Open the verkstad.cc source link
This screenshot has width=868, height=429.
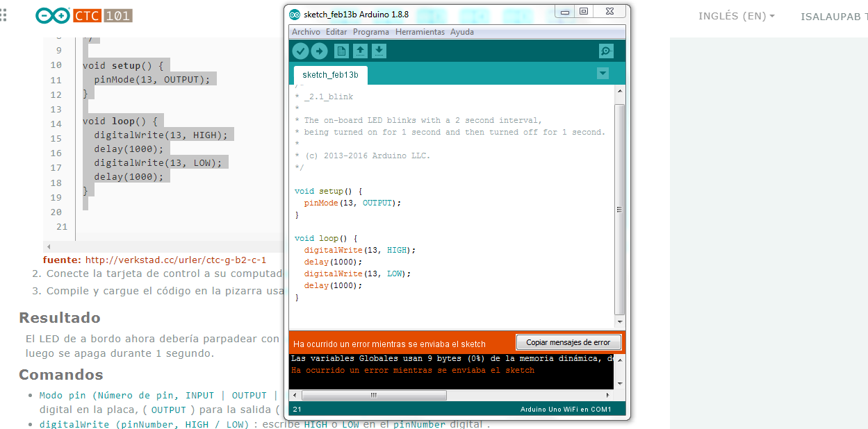pos(176,260)
